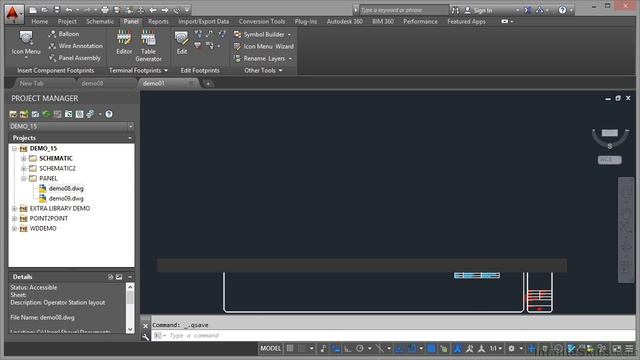Expand the POINT2POINT project node

click(14, 218)
